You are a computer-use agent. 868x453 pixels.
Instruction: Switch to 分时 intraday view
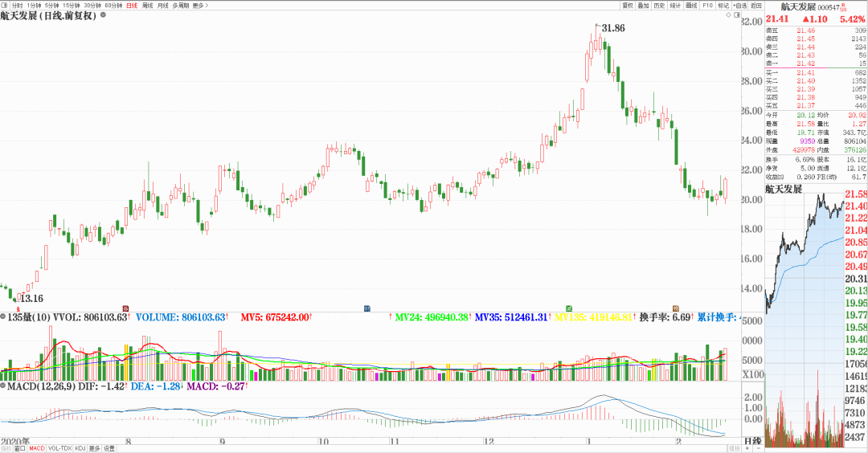(17, 6)
